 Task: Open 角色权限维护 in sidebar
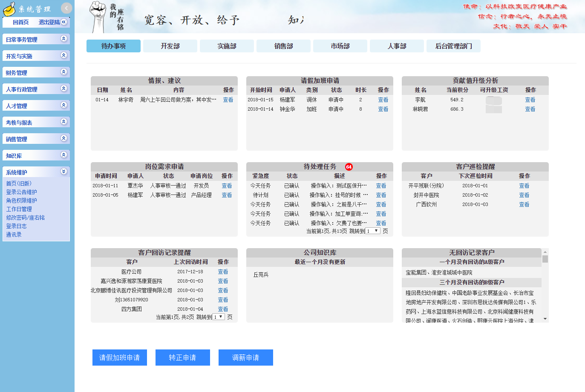(x=21, y=200)
